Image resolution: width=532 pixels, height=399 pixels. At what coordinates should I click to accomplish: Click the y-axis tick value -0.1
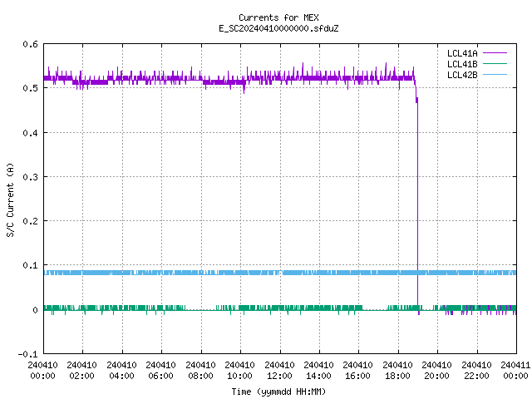click(x=27, y=354)
